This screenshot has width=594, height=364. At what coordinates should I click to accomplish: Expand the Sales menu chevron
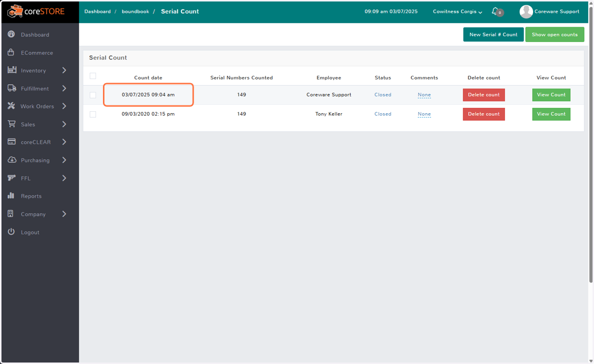click(64, 124)
